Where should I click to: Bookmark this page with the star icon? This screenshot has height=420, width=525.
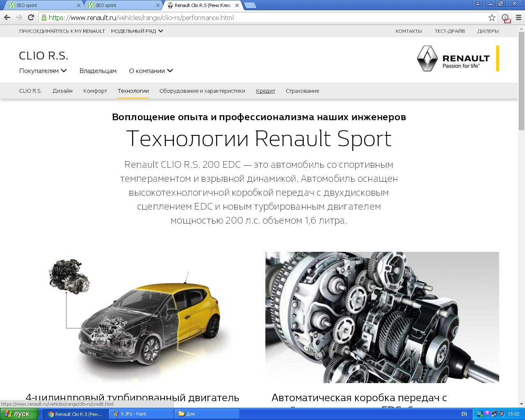click(492, 18)
